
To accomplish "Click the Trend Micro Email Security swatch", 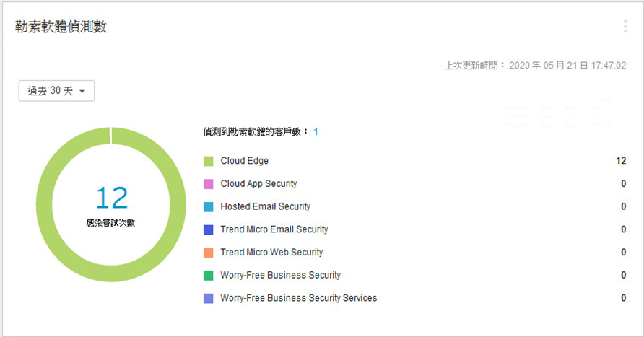I will pos(209,229).
